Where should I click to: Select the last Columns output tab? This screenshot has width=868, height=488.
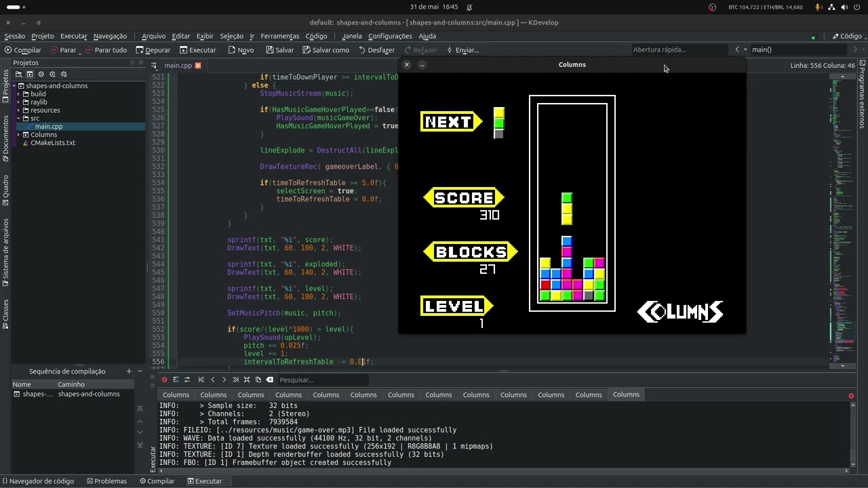626,394
